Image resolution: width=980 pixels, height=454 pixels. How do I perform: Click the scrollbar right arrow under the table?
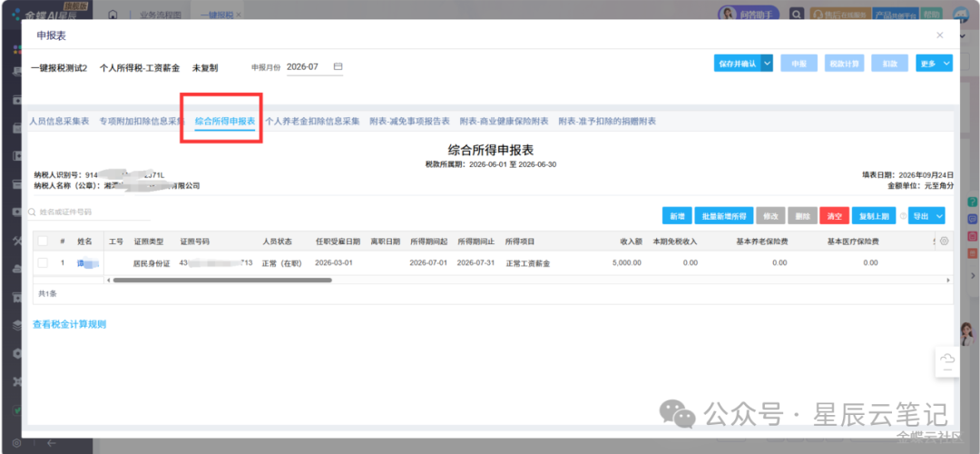coord(948,281)
